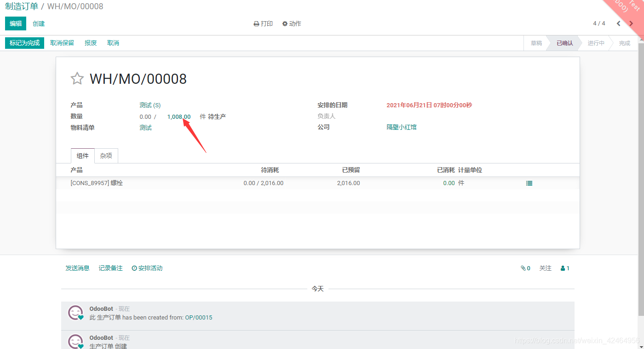The width and height of the screenshot is (644, 349).
Task: Open company link 隔壁小红馆
Action: (x=402, y=127)
